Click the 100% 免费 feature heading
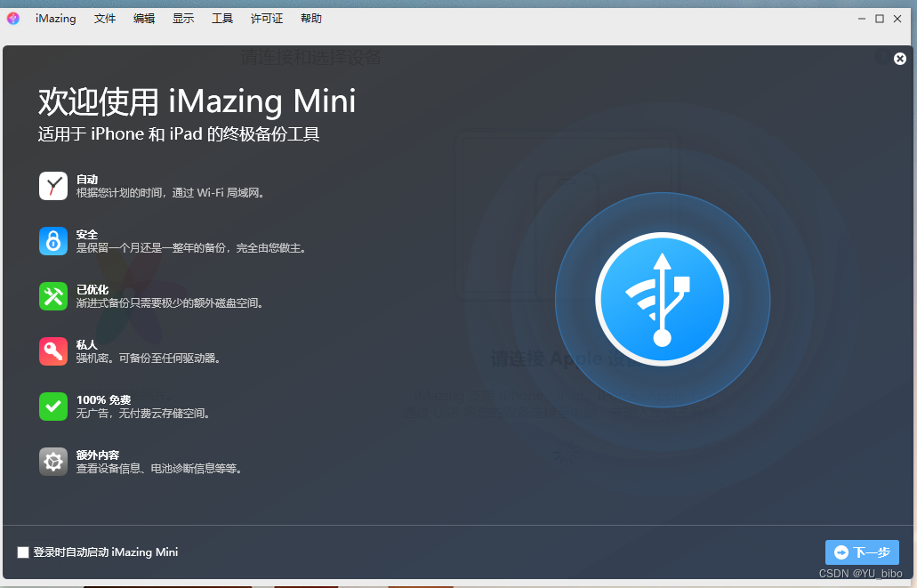Screen dimensions: 917x588 (103, 400)
